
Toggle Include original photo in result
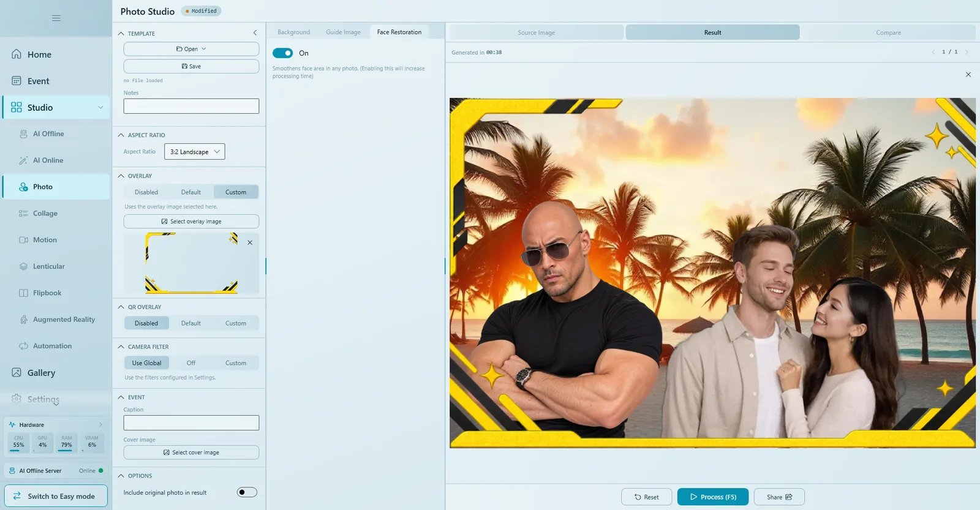pyautogui.click(x=247, y=492)
